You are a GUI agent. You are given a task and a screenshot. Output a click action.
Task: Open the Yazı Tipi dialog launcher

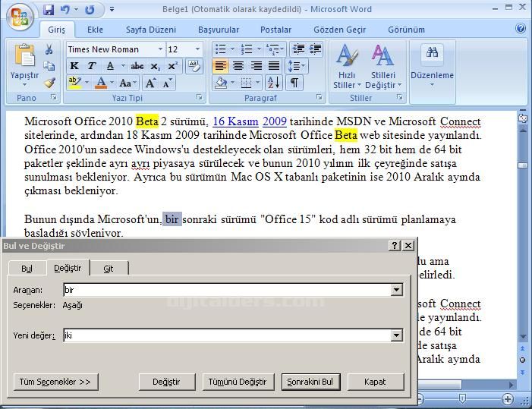point(199,98)
